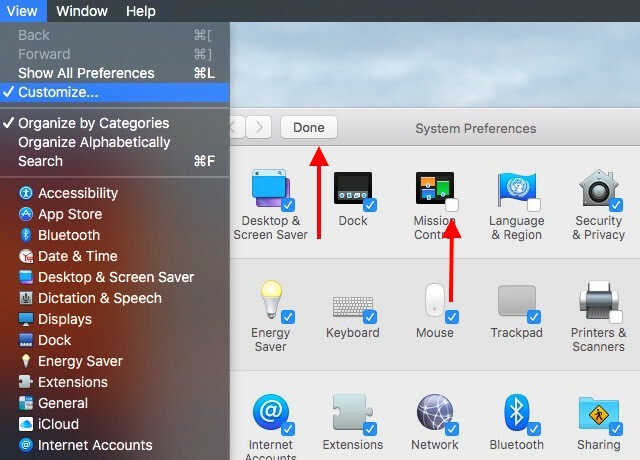Open the Mission Control pane icon
640x460 pixels.
435,188
